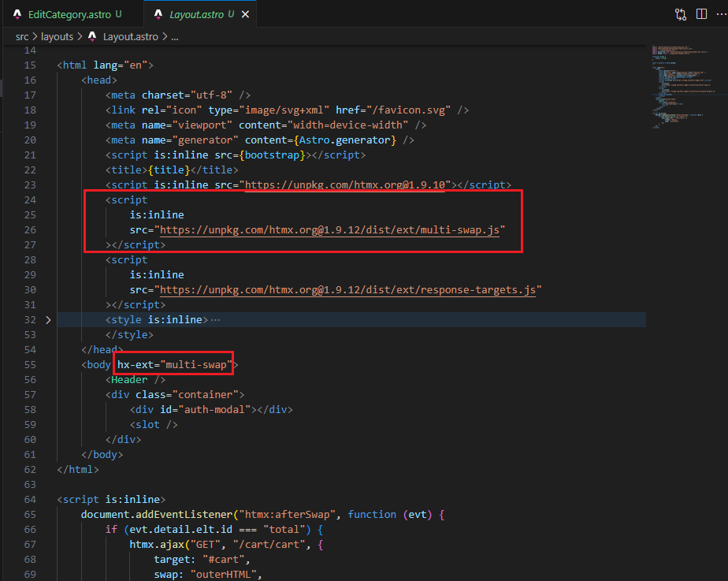Split the editor to the right
The height and width of the screenshot is (581, 728).
pos(701,14)
